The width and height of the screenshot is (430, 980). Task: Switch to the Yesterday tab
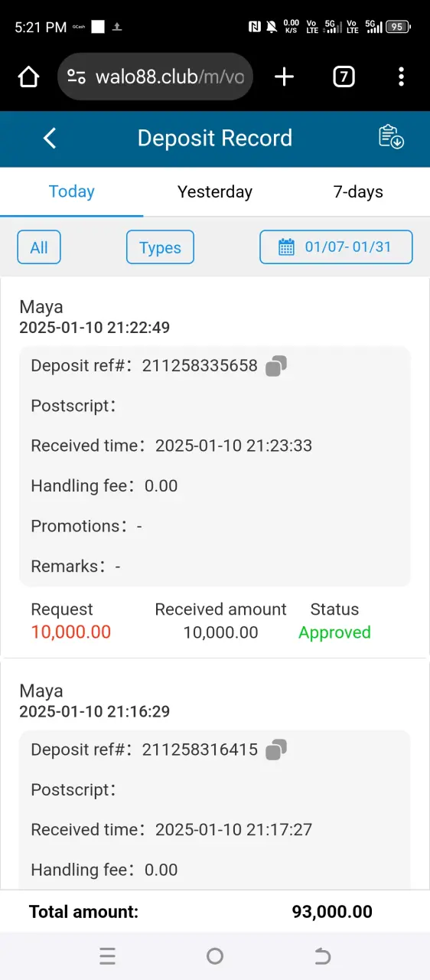[215, 191]
